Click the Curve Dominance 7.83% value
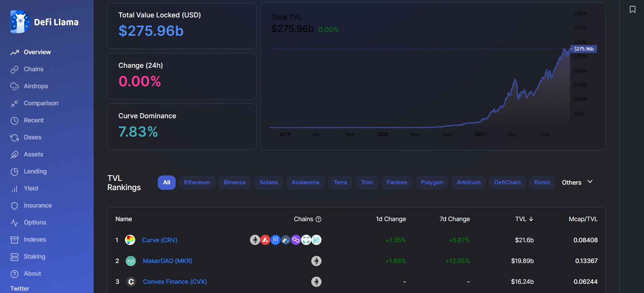Image resolution: width=644 pixels, height=293 pixels. click(x=138, y=132)
